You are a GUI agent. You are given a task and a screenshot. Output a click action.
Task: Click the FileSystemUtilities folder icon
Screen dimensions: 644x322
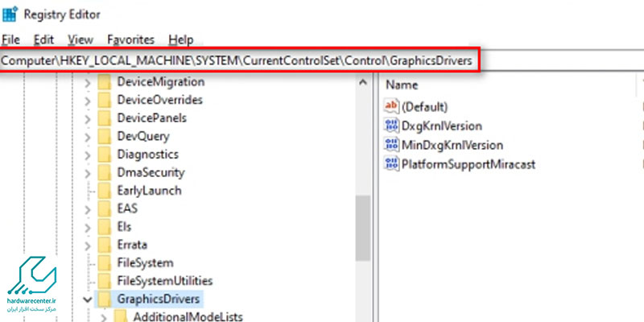(105, 281)
